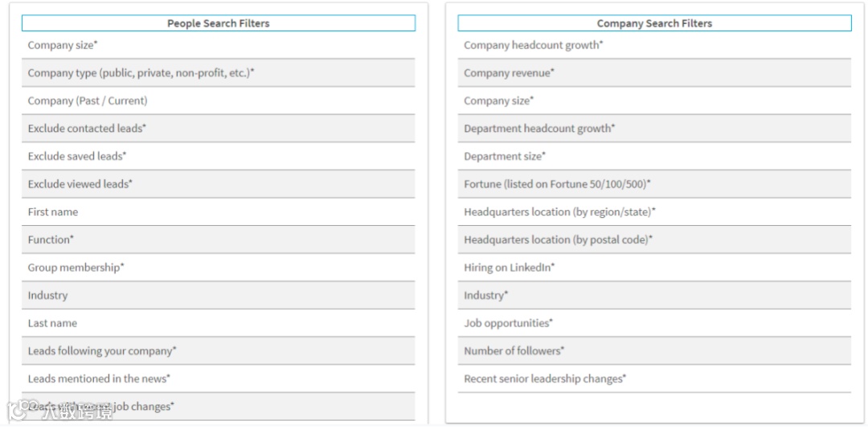868x427 pixels.
Task: Click the Company Search Filters header
Action: click(653, 23)
